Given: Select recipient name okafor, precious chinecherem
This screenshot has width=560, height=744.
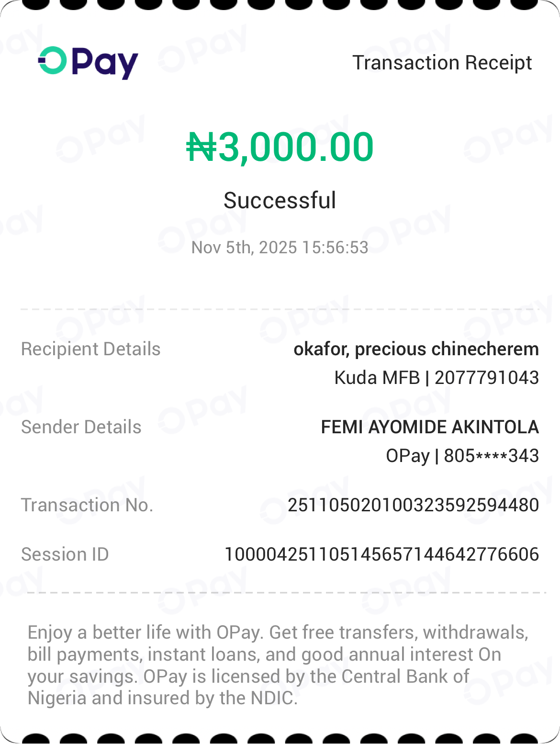Looking at the screenshot, I should click(x=416, y=349).
